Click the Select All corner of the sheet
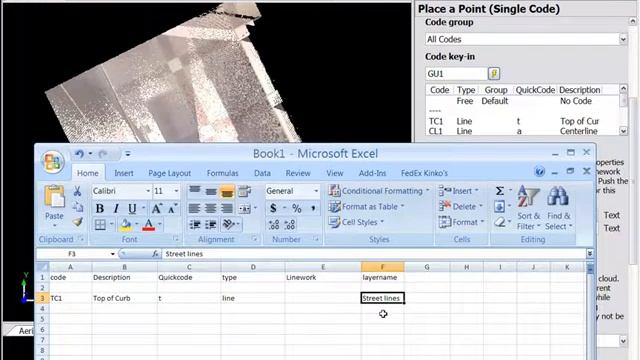The image size is (640, 360). [43, 267]
